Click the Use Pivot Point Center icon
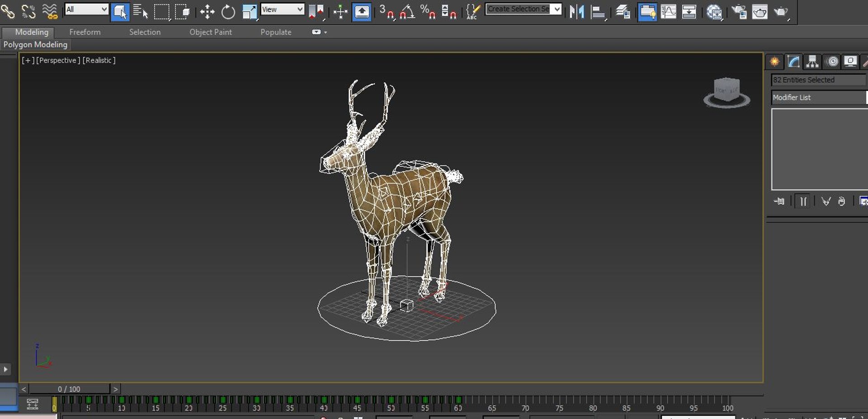The width and height of the screenshot is (868, 419). [316, 12]
